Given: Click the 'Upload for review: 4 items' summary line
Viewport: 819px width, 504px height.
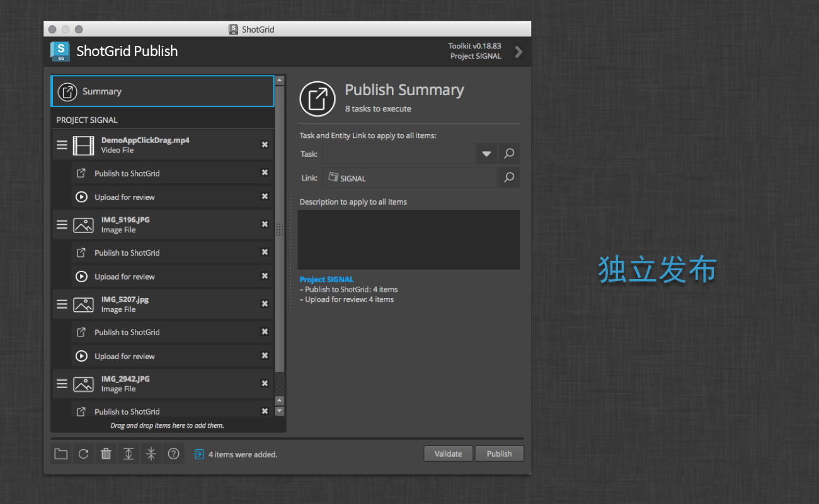Looking at the screenshot, I should pos(346,299).
